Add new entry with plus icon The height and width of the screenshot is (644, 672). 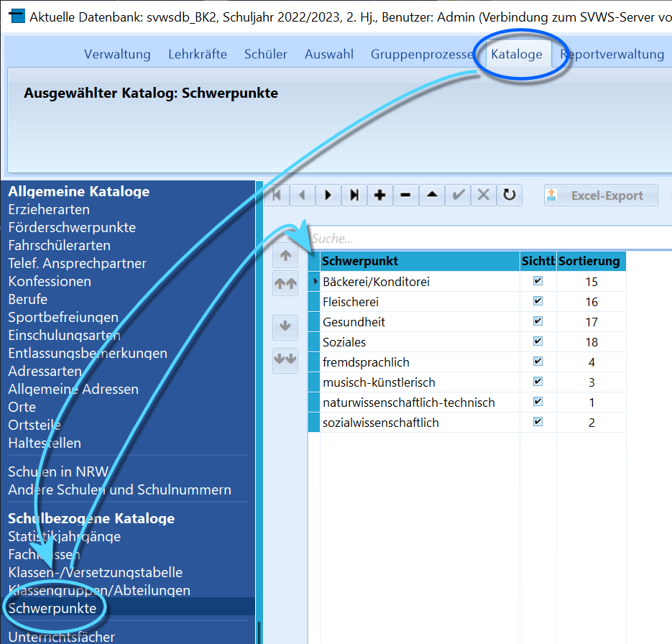coord(379,195)
